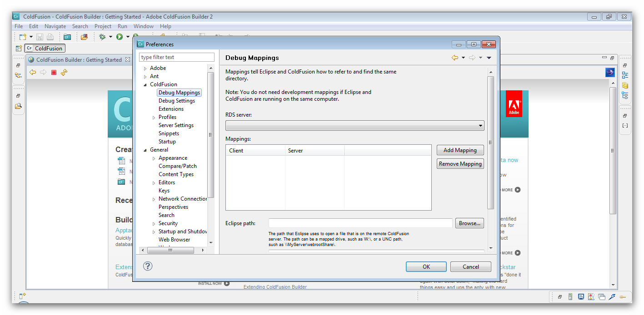Click the yellow plug icon in bottom trim
The width and height of the screenshot is (644, 315).
pos(623,297)
